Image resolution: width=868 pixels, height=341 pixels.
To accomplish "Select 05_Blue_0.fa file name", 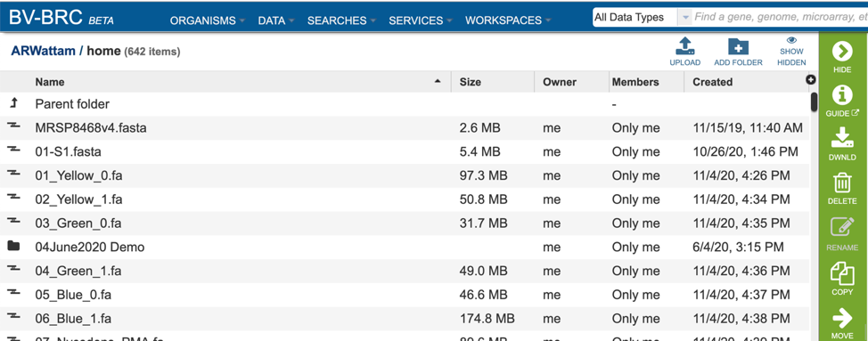I will (x=73, y=295).
